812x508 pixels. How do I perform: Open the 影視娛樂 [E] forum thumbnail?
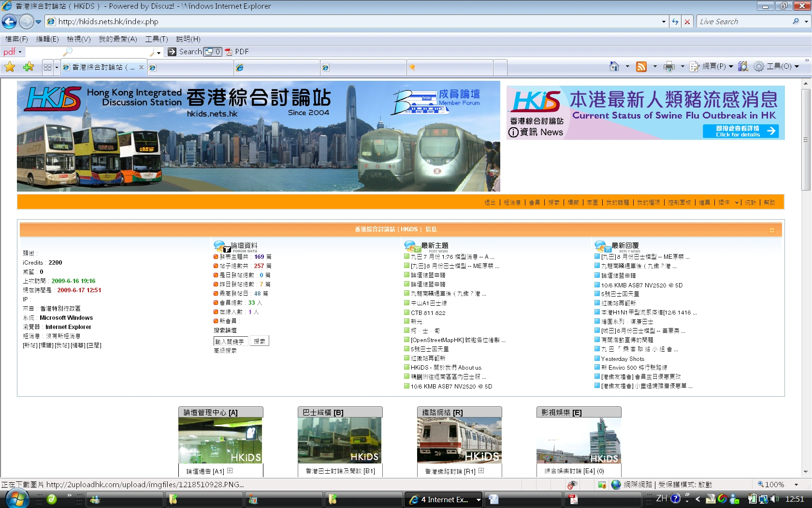(579, 440)
